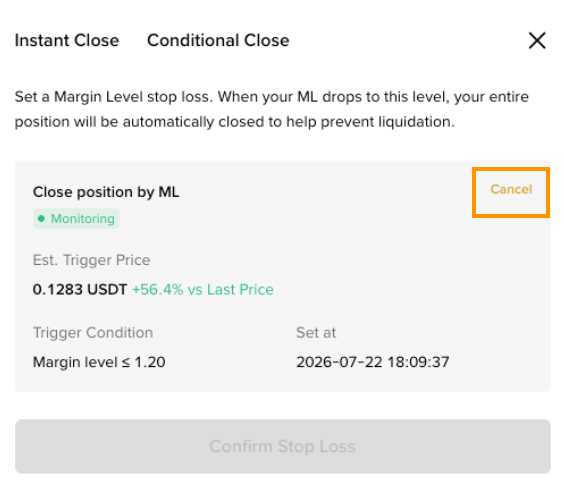Select the Close position by ML heading
This screenshot has width=564, height=483.
pyautogui.click(x=106, y=192)
